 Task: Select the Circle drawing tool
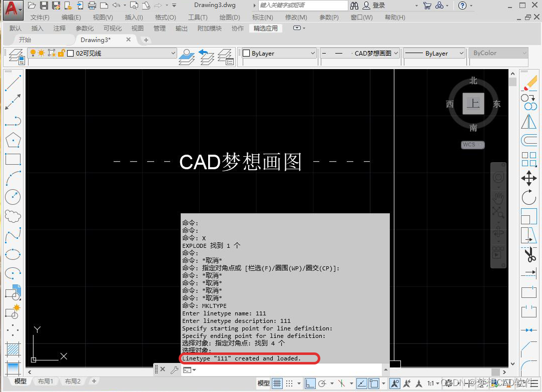point(13,196)
